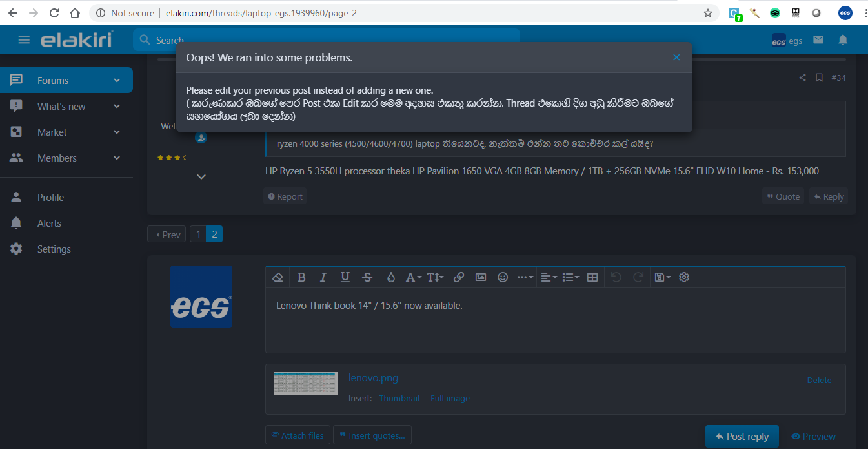Image resolution: width=868 pixels, height=449 pixels.
Task: Open the smilies emoji picker
Action: (503, 277)
